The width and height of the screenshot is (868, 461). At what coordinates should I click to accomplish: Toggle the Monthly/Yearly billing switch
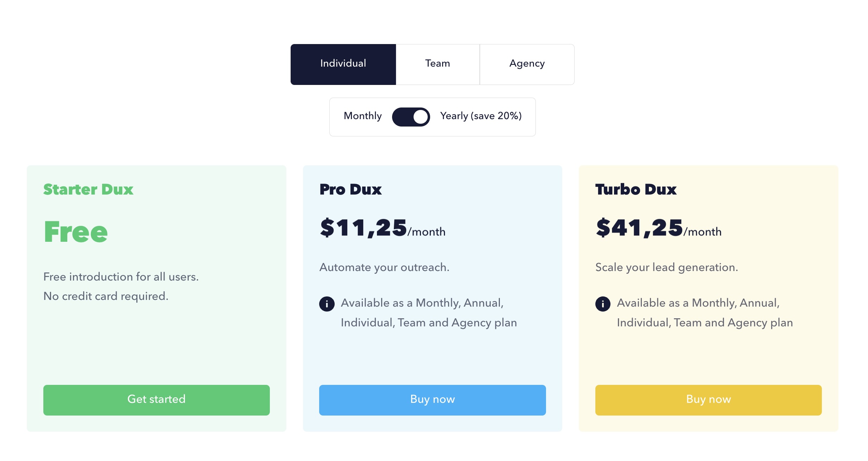pyautogui.click(x=411, y=117)
